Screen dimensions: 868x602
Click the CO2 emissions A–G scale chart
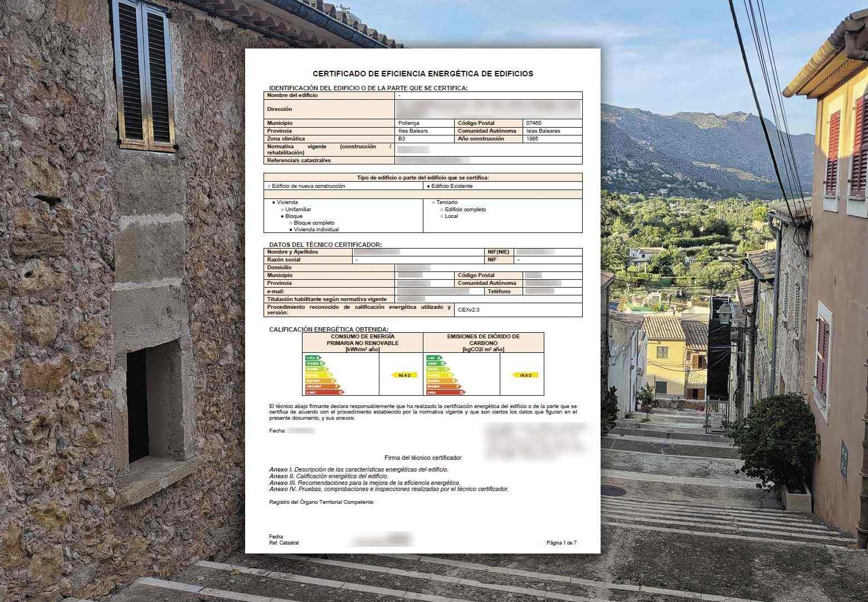(x=445, y=375)
